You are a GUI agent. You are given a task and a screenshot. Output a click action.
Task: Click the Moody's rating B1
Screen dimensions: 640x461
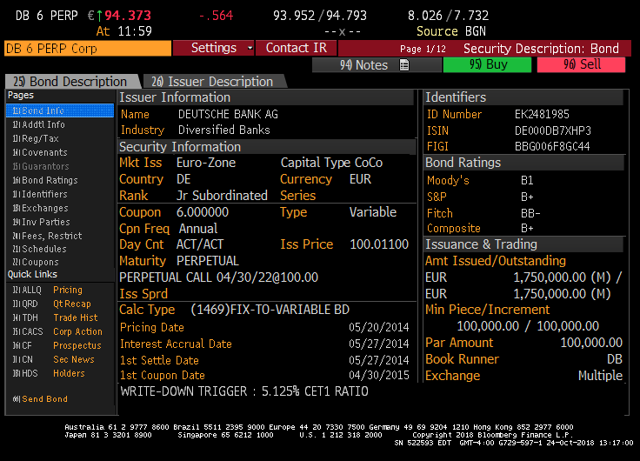point(527,180)
